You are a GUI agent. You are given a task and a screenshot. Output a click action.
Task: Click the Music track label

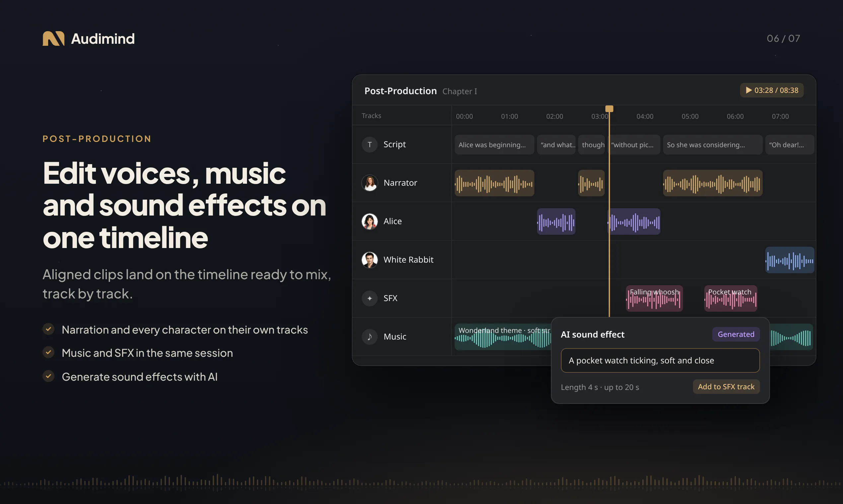point(395,336)
